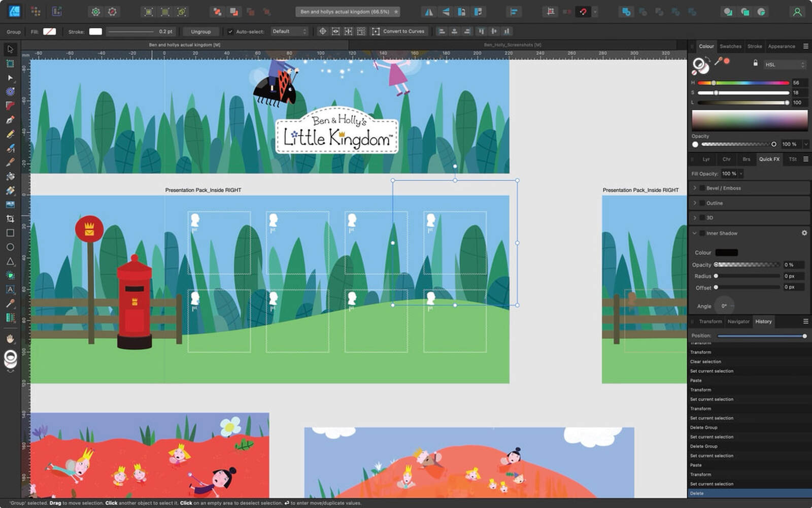Image resolution: width=812 pixels, height=508 pixels.
Task: Select the Pencil tool
Action: click(10, 134)
